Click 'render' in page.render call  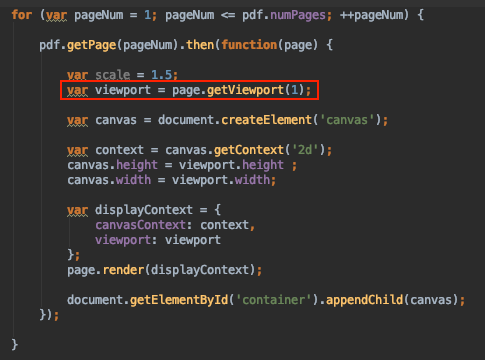[123, 270]
